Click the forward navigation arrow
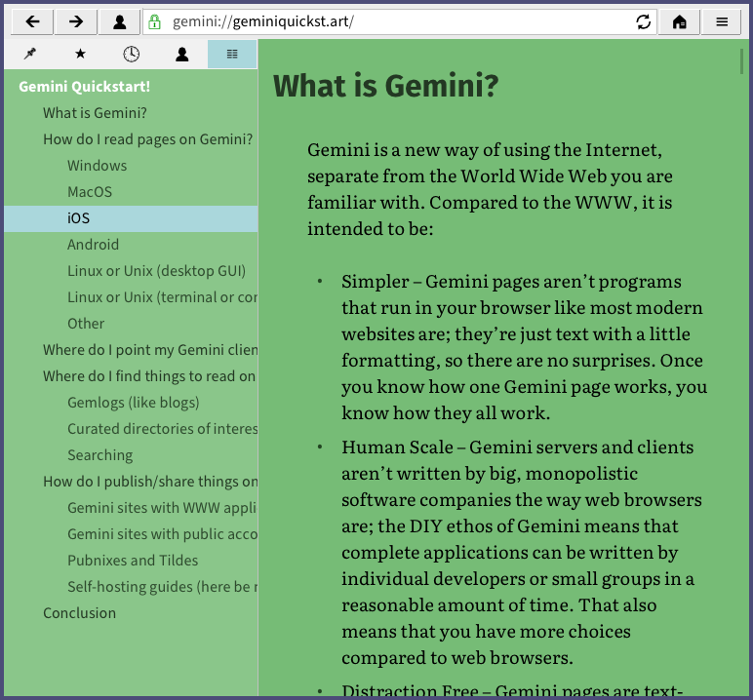 coord(76,21)
